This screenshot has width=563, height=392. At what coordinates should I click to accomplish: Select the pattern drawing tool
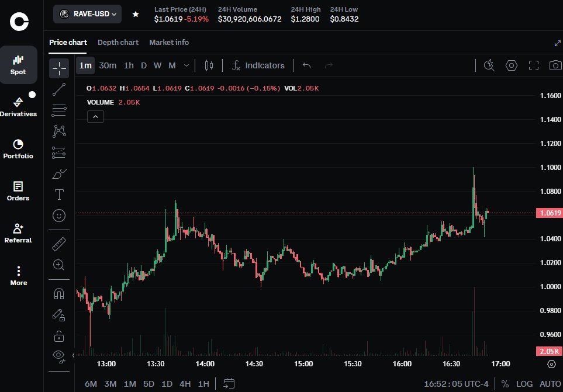[x=59, y=131]
